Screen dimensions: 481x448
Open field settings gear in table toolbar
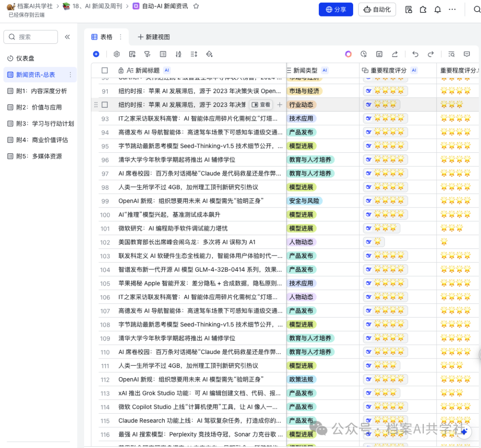[117, 54]
